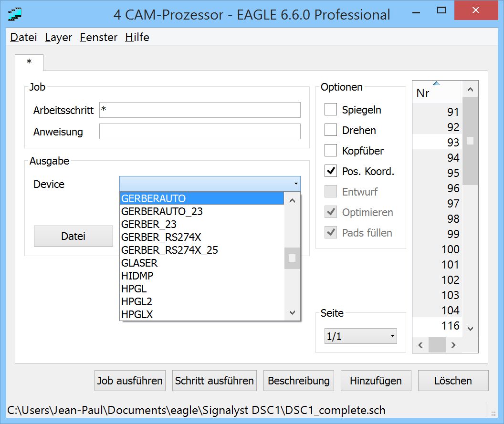This screenshot has width=504, height=424.
Task: Select layer number 93
Action: click(437, 142)
